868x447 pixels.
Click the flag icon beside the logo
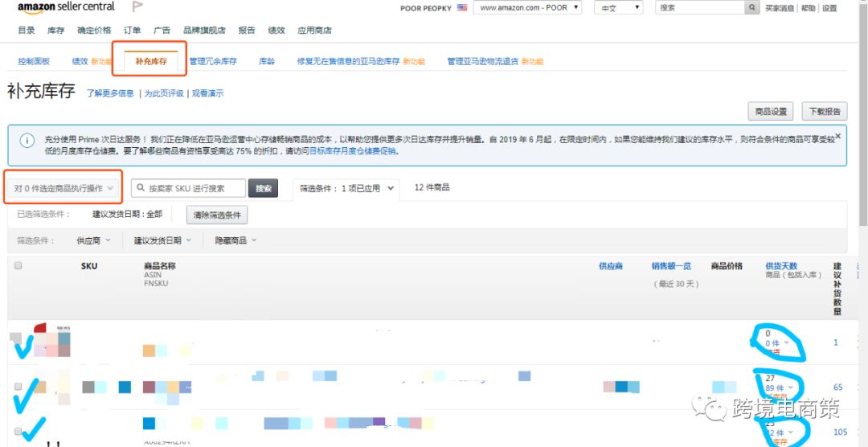tap(137, 8)
